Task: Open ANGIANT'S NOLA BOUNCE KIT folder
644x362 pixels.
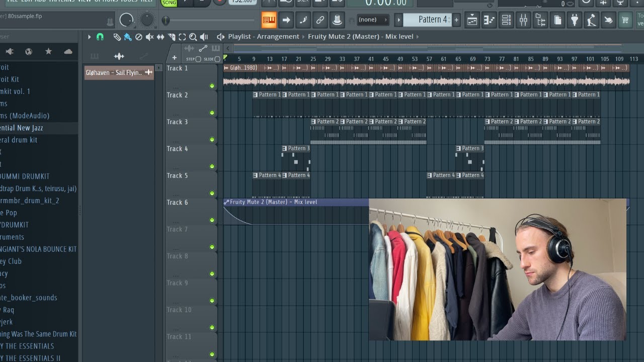Action: pyautogui.click(x=39, y=249)
